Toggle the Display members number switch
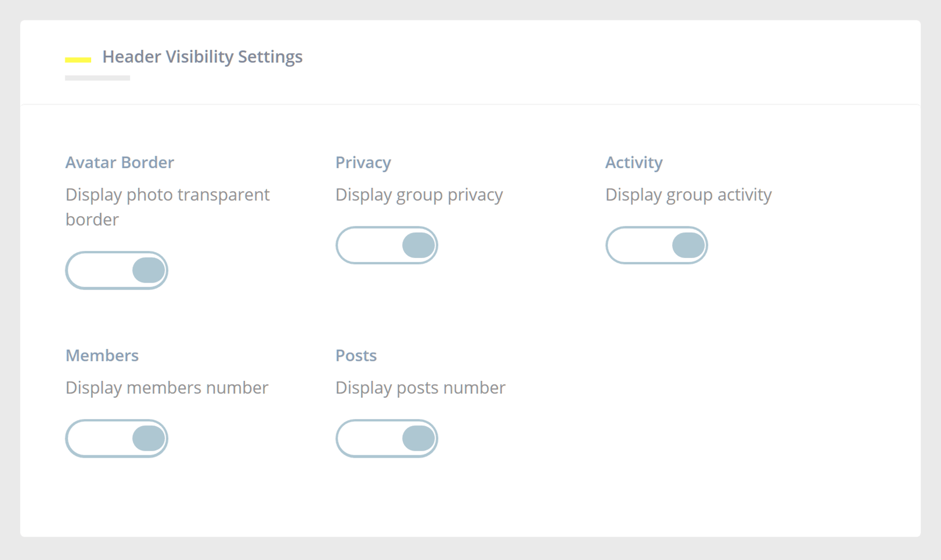941x560 pixels. pos(116,438)
